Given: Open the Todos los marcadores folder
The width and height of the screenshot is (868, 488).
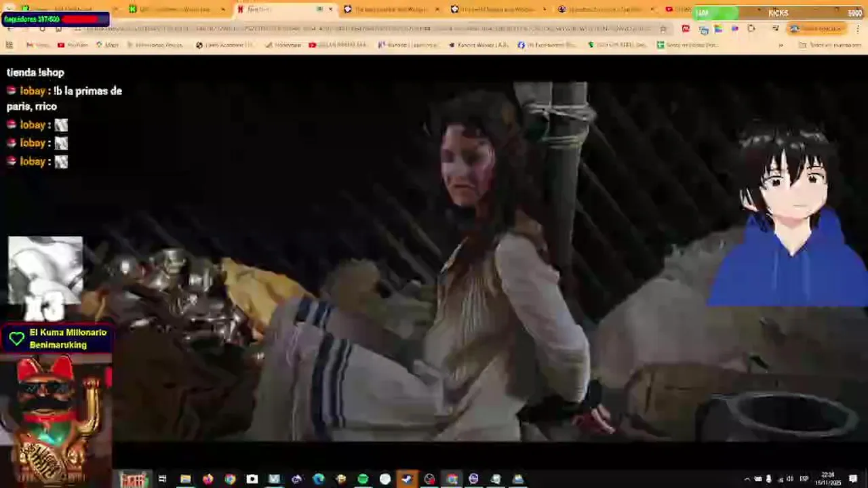Looking at the screenshot, I should [x=830, y=45].
